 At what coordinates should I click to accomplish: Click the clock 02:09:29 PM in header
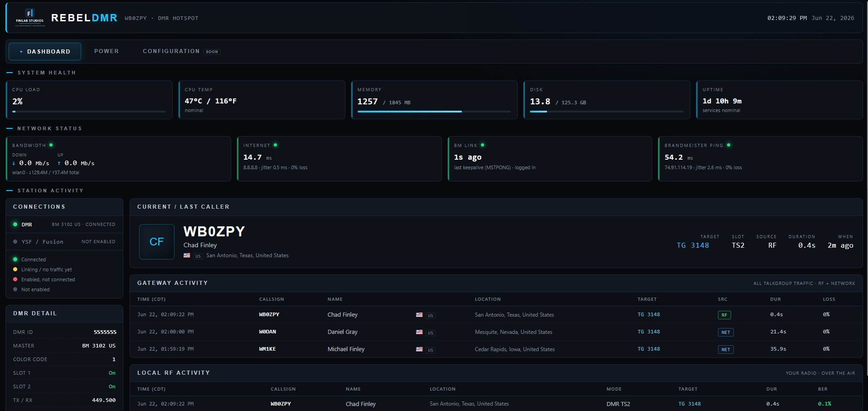click(x=787, y=18)
